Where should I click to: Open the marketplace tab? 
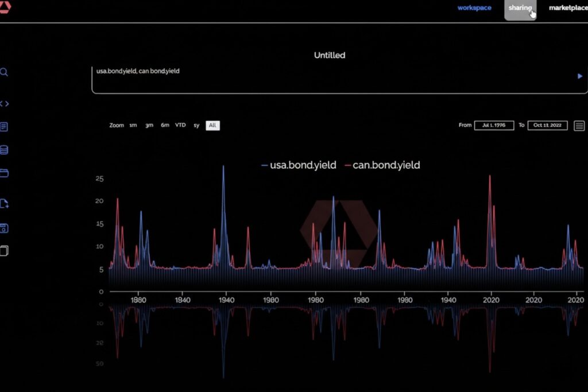(567, 8)
